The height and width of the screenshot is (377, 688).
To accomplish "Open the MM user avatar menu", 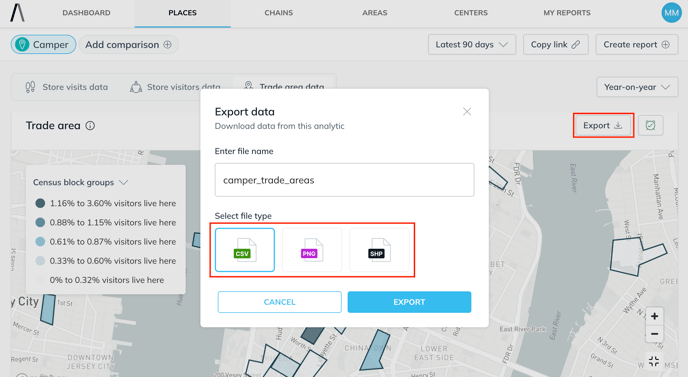I will point(671,13).
